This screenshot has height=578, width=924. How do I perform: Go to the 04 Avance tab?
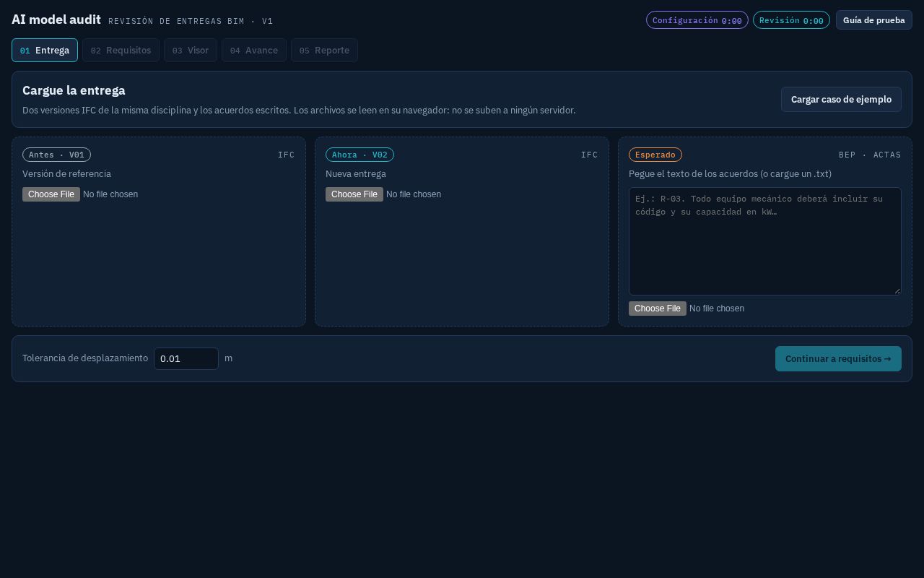(x=254, y=51)
